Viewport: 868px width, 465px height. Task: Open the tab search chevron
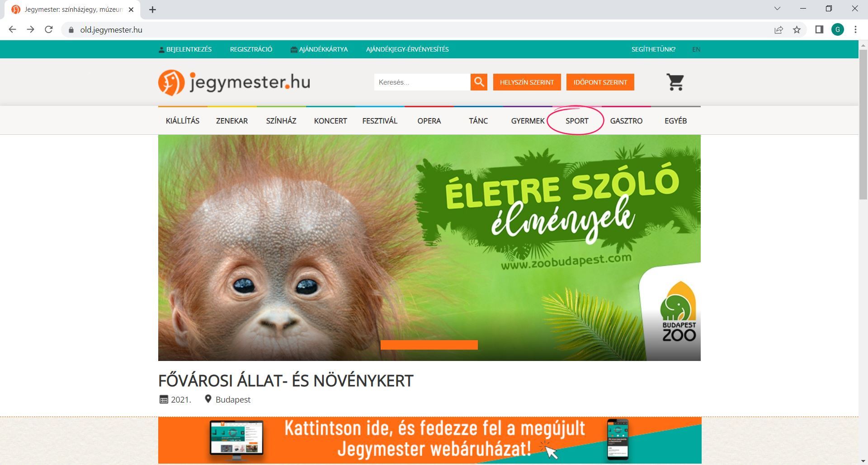(777, 9)
